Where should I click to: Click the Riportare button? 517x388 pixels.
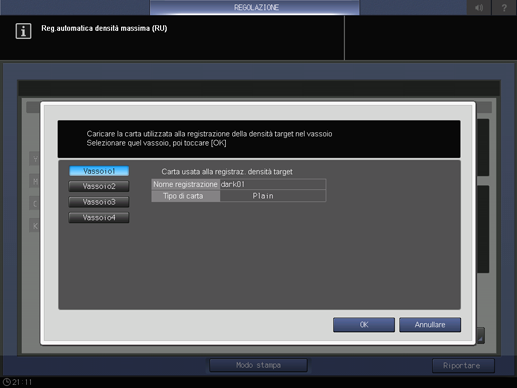463,366
